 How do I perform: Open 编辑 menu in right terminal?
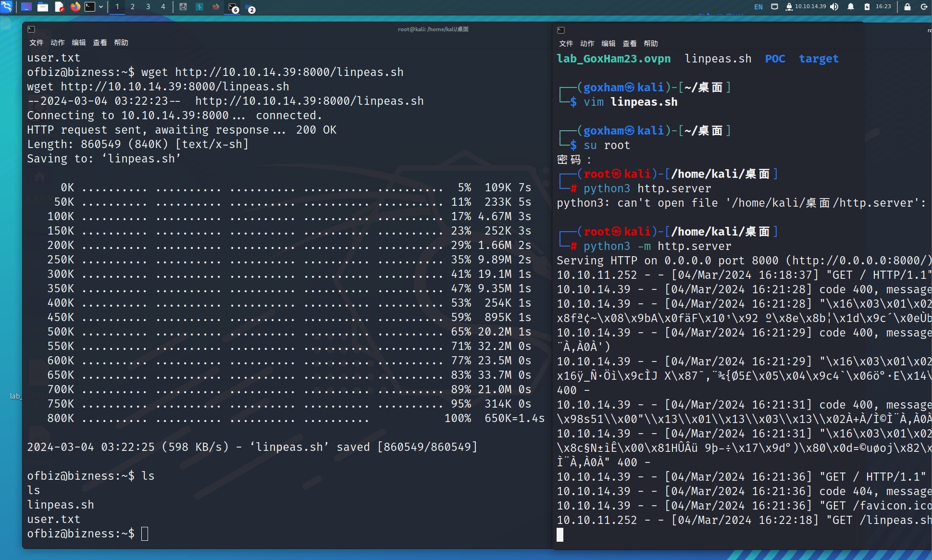coord(609,44)
